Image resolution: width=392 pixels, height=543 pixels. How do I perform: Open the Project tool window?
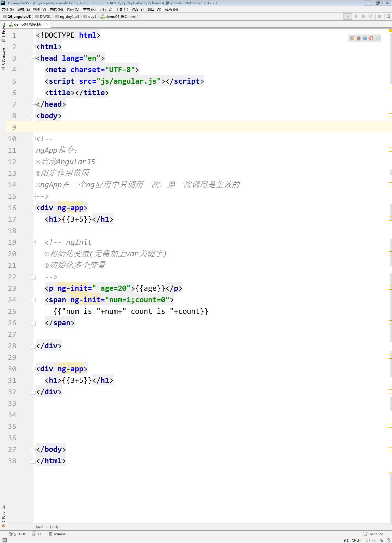click(x=3, y=32)
